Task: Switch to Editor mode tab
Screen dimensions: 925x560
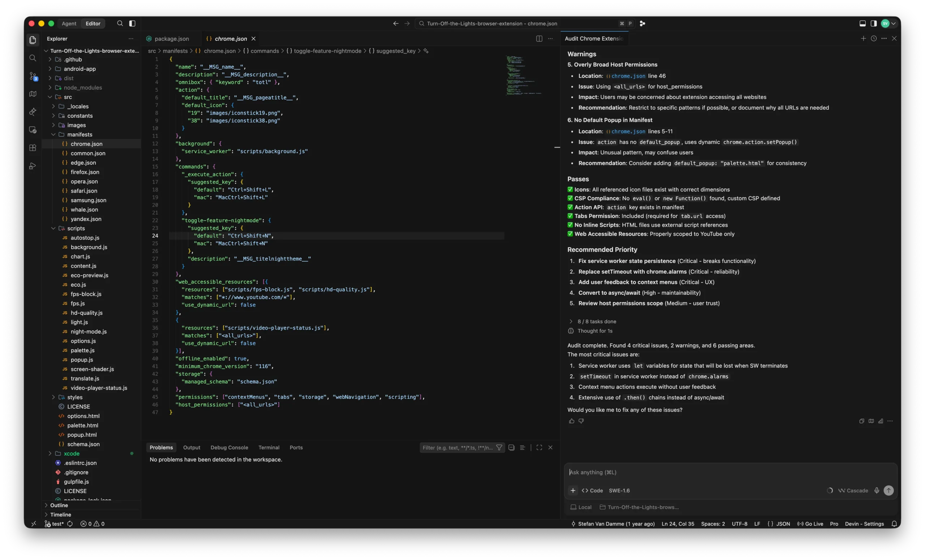Action: coord(93,23)
